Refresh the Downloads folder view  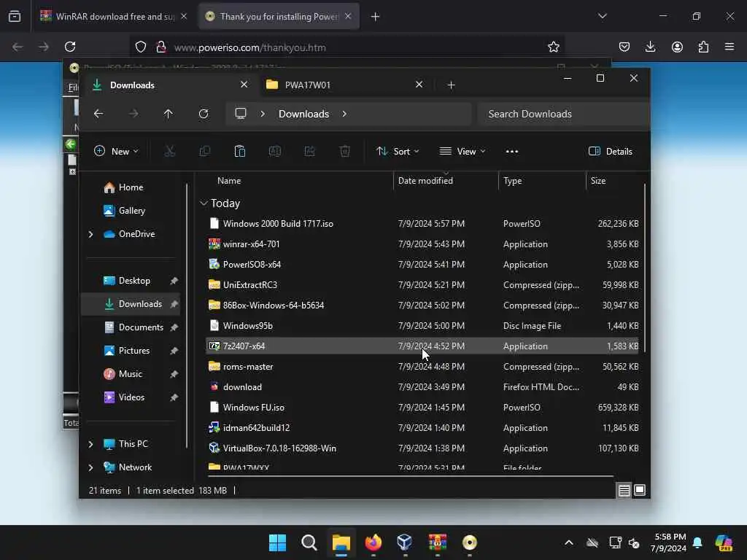tap(204, 114)
